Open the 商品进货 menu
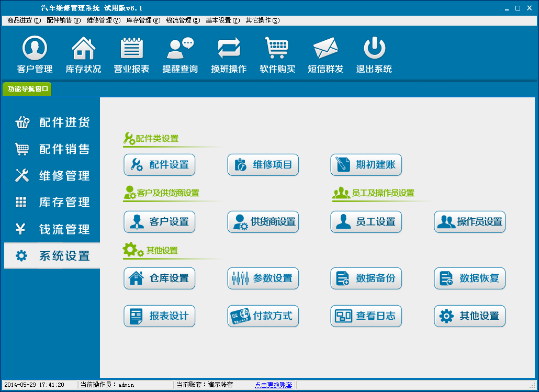This screenshot has height=392, width=539. point(24,20)
